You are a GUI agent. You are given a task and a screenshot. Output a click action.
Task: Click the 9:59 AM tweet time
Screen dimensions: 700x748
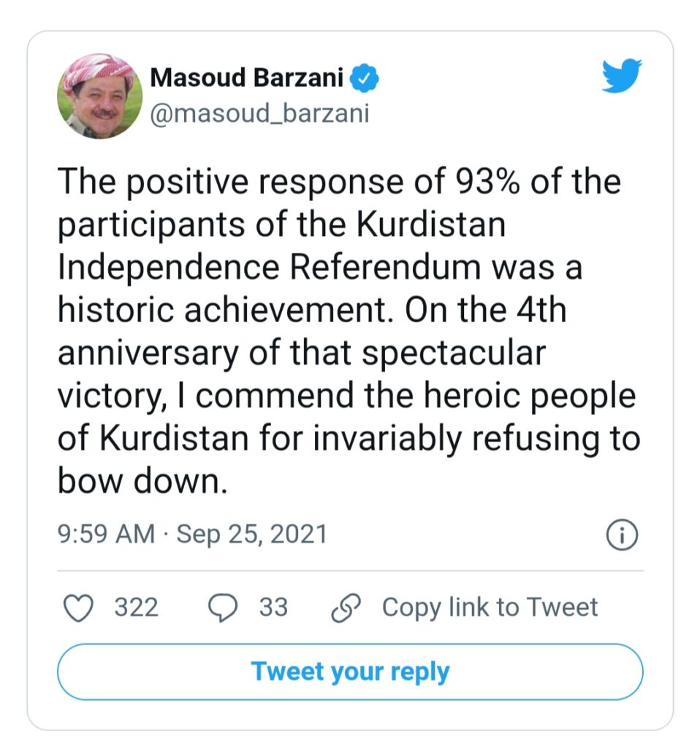tap(106, 535)
